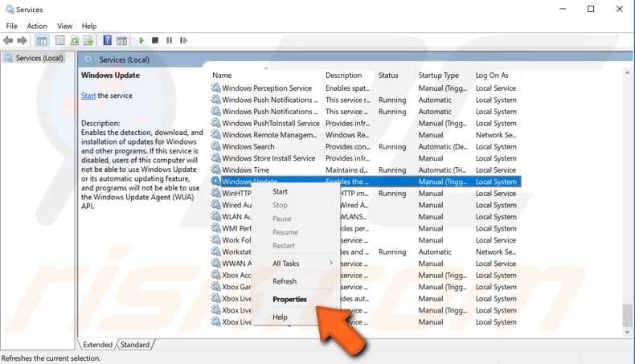635x364 pixels.
Task: Click the Export List toolbar icon
Action: pyautogui.click(x=88, y=40)
